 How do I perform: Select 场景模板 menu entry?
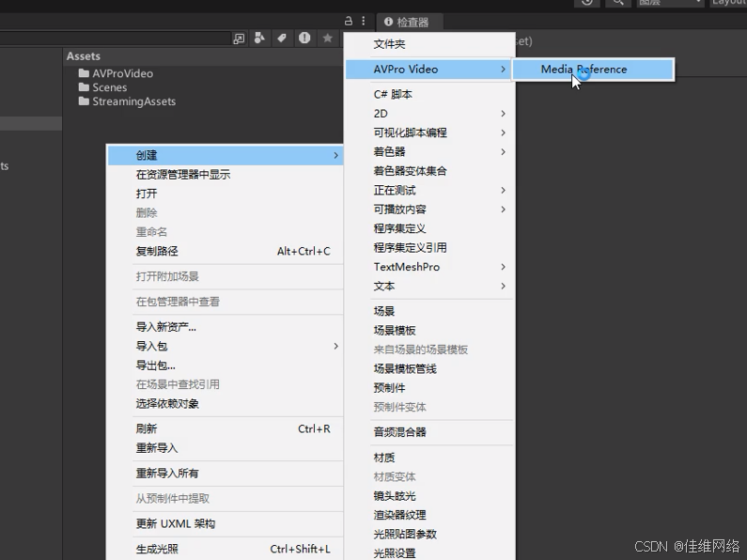[x=429, y=331]
